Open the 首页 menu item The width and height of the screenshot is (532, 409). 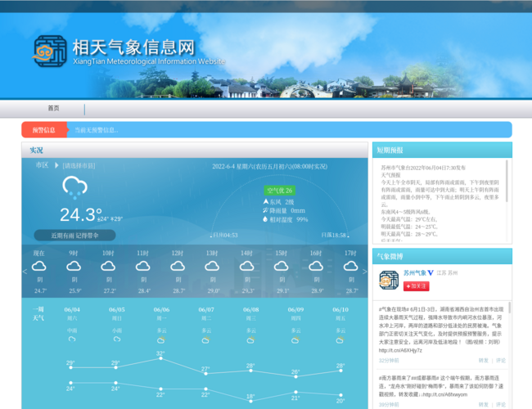(x=53, y=109)
